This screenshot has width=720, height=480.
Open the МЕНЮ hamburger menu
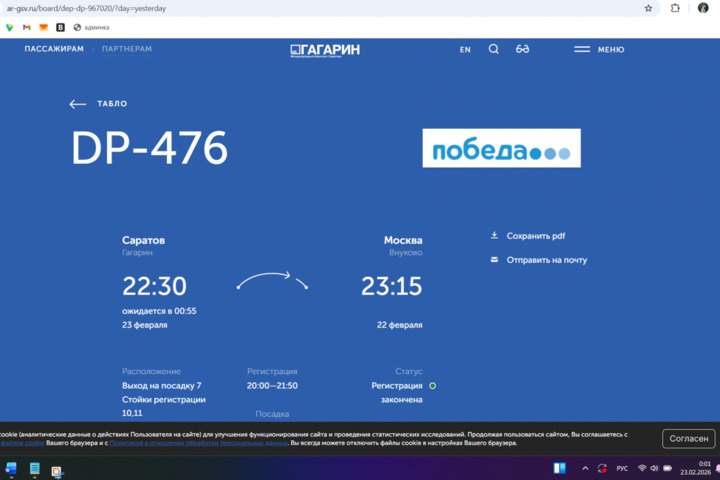[599, 49]
